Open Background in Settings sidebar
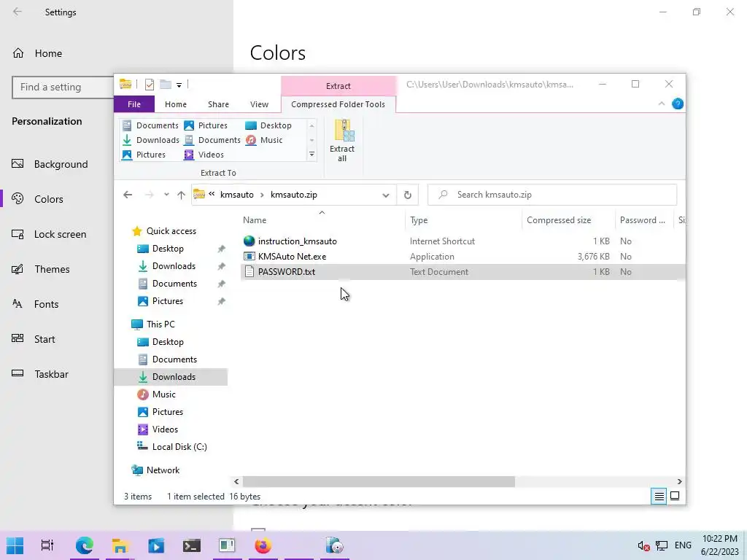This screenshot has height=560, width=747. pos(61,164)
